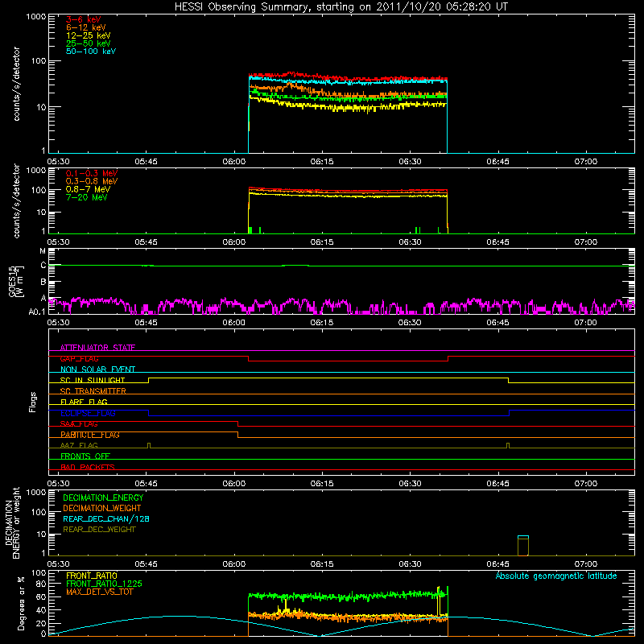644x644 pixels.
Task: Click the FLARE_FLAG label
Action: click(x=84, y=402)
